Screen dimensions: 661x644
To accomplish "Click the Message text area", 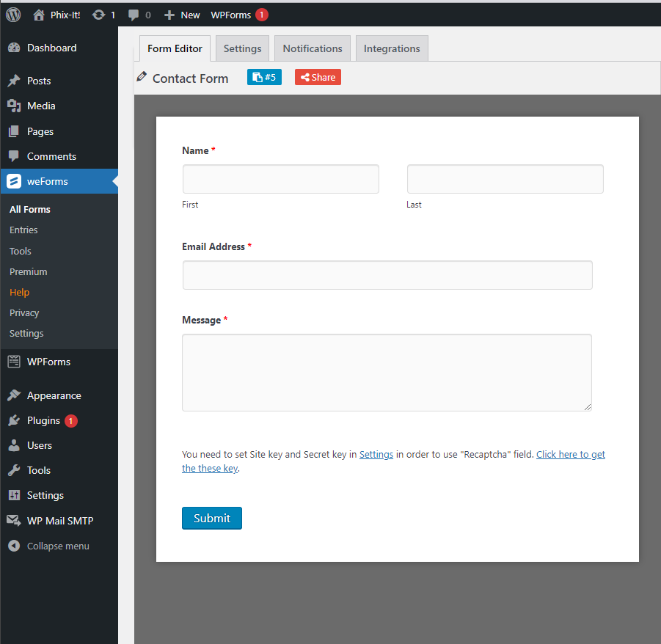I will (387, 373).
